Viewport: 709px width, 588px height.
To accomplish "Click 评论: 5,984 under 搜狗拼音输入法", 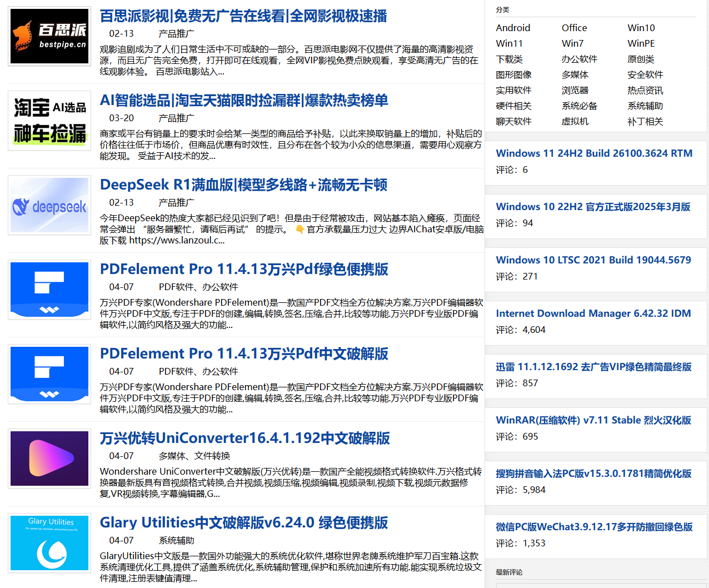I will [x=521, y=490].
